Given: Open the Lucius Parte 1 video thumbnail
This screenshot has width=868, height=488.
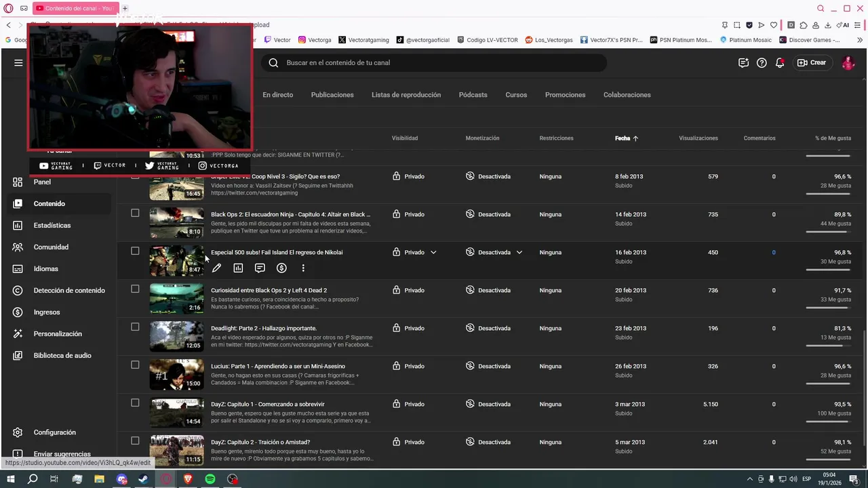Looking at the screenshot, I should click(176, 375).
